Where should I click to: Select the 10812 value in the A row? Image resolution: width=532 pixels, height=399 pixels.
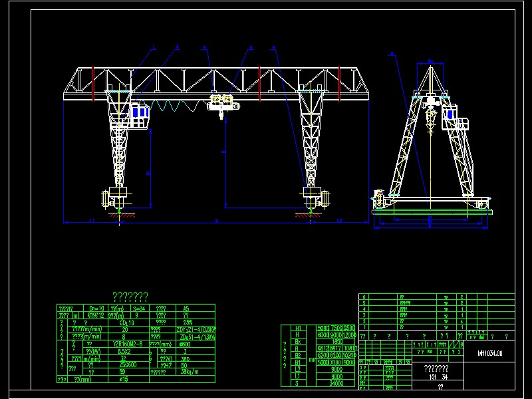point(350,348)
